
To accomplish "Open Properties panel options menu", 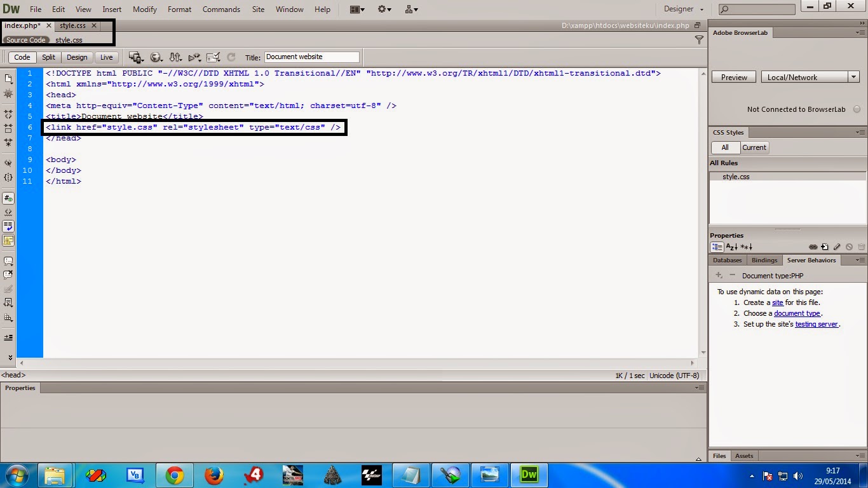I will tap(700, 388).
